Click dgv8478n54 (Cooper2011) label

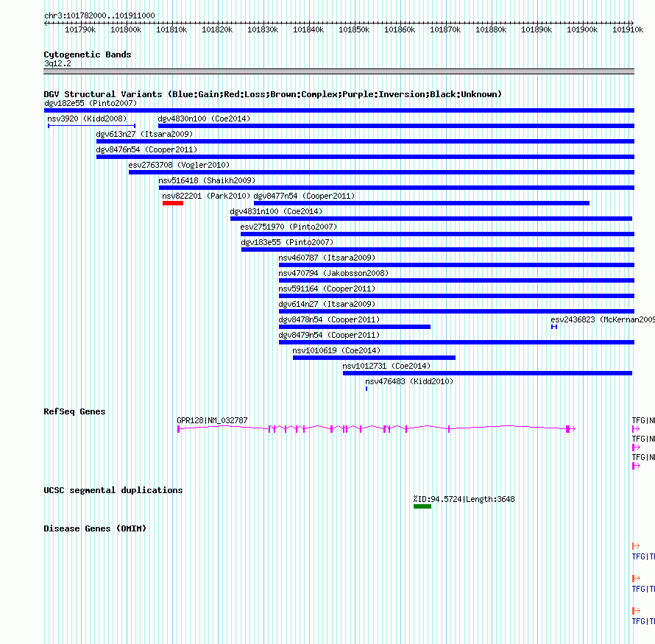329,319
